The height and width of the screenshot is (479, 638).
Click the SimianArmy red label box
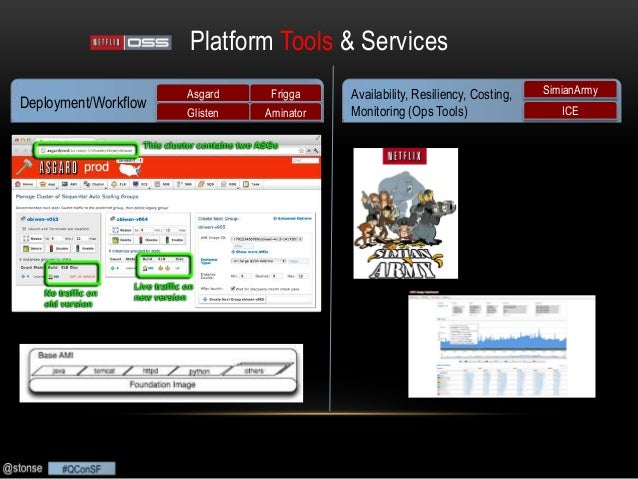[x=570, y=90]
